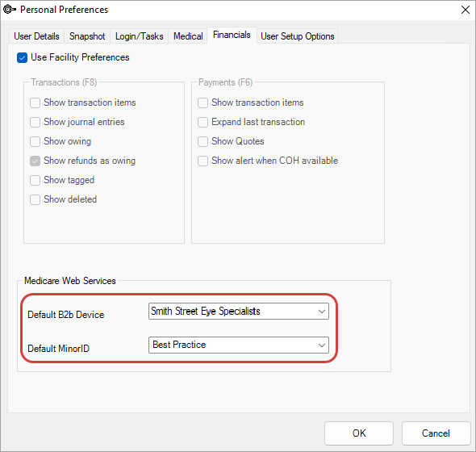The width and height of the screenshot is (476, 452).
Task: Uncheck Use Facility Preferences
Action: coord(22,57)
